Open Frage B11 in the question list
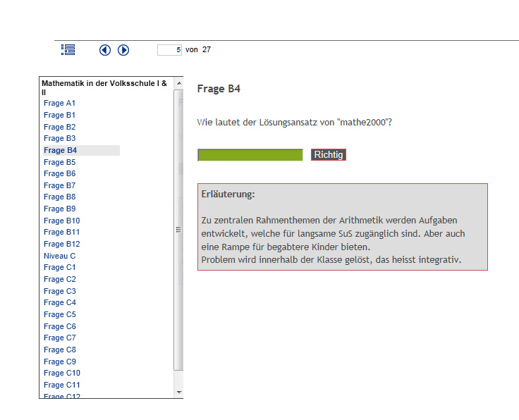519x420 pixels. click(x=62, y=232)
